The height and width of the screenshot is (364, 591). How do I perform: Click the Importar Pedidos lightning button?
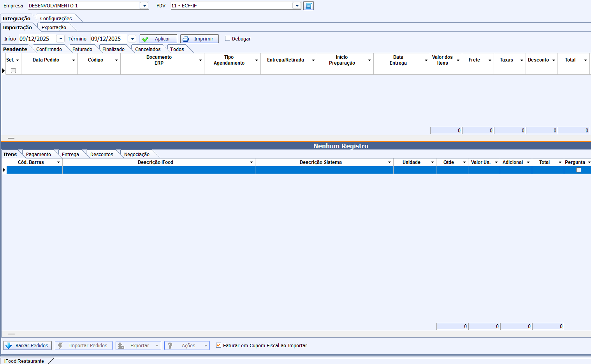point(84,346)
